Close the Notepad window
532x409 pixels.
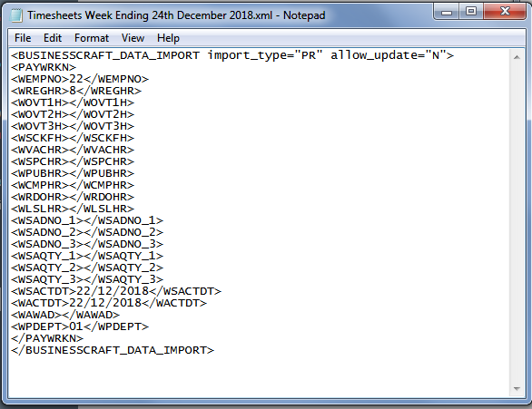point(505,12)
